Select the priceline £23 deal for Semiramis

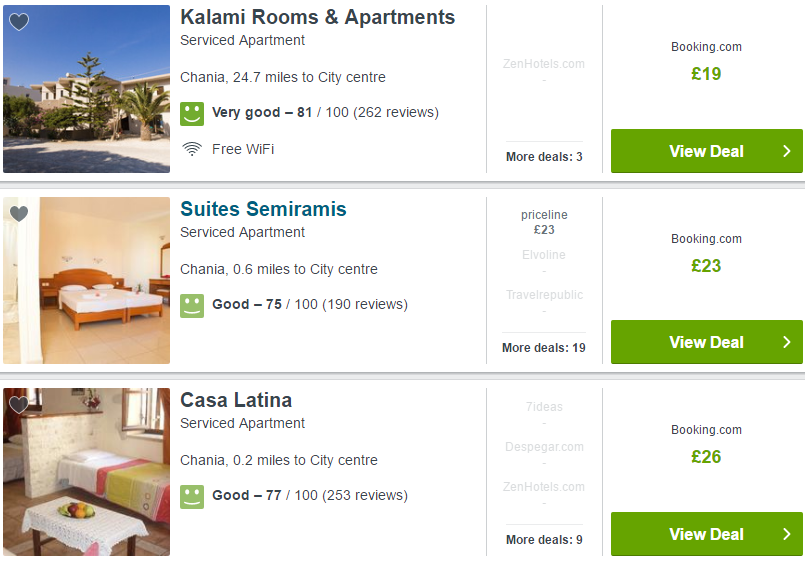[x=544, y=222]
